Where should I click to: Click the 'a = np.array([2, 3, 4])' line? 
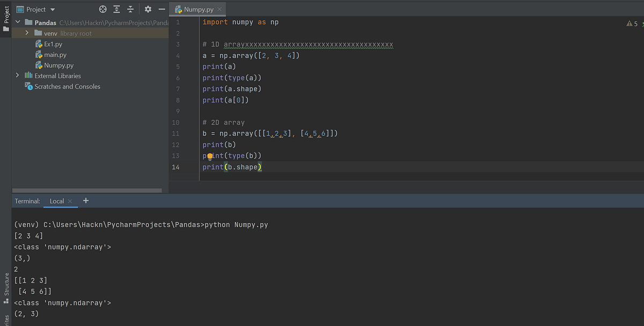[x=251, y=55]
